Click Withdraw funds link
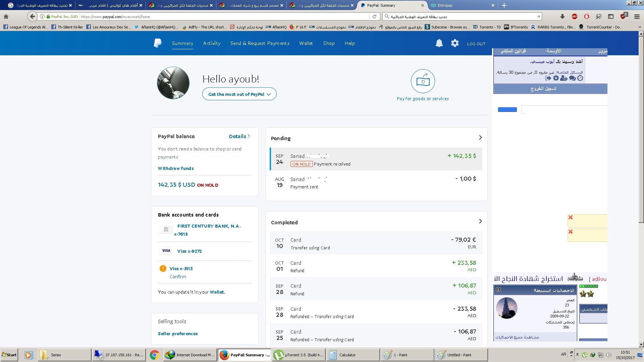 click(176, 168)
